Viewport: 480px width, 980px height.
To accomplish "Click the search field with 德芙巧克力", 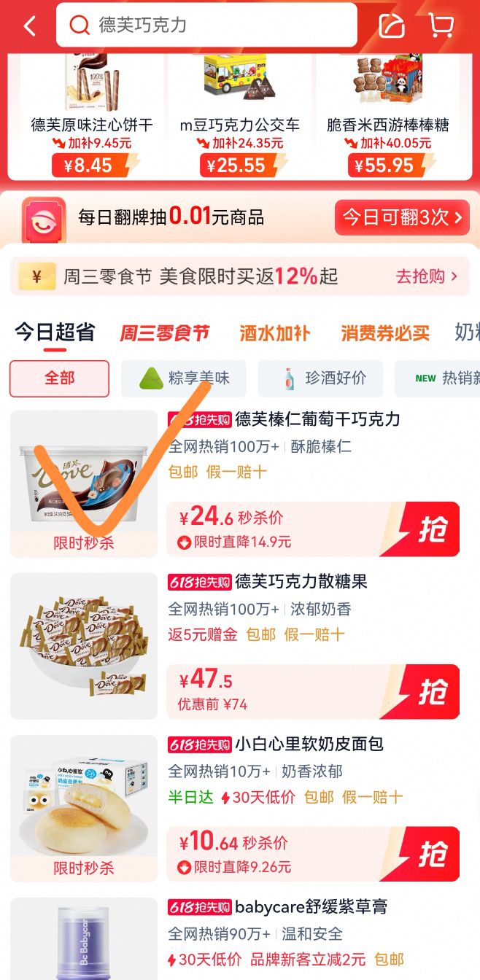I will point(206,26).
